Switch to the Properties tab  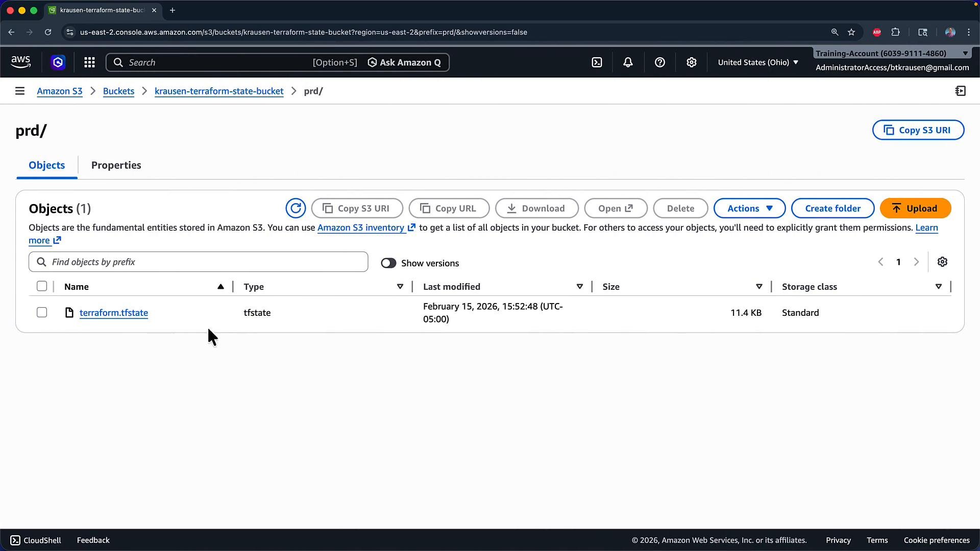116,165
